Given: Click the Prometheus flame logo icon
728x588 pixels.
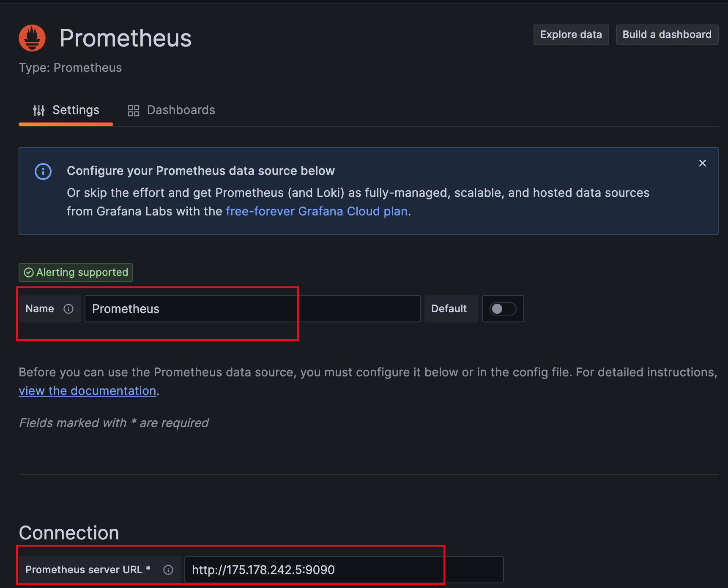Looking at the screenshot, I should coord(32,38).
